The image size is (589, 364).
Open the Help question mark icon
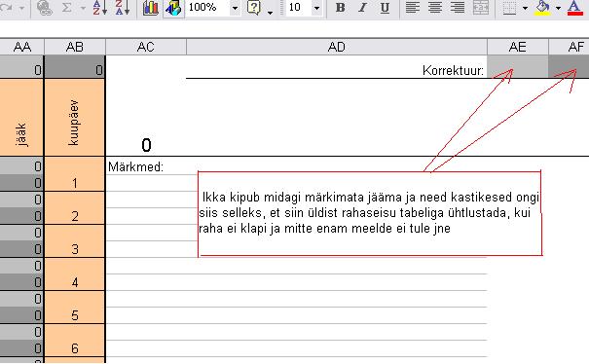click(x=254, y=7)
